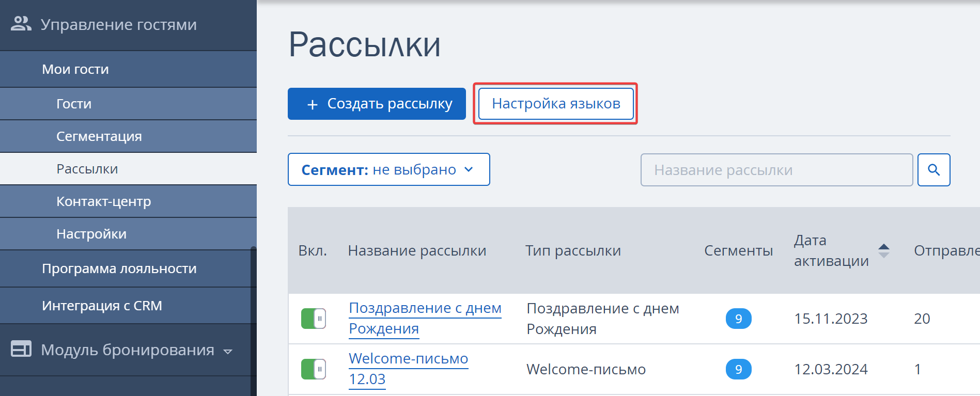Screen dimensions: 980x396
Task: Click the booking module icon
Action: coord(21,349)
